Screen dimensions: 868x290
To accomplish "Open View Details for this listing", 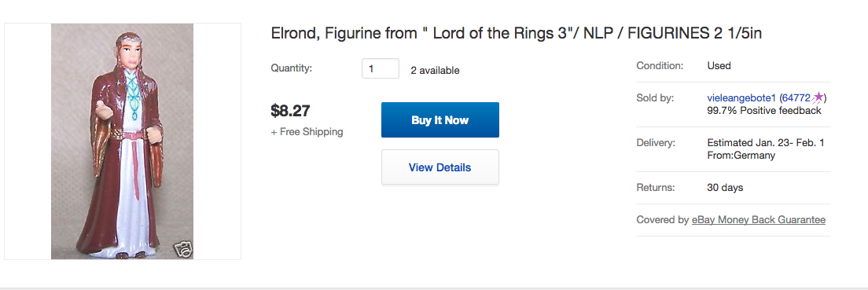I will point(440,167).
